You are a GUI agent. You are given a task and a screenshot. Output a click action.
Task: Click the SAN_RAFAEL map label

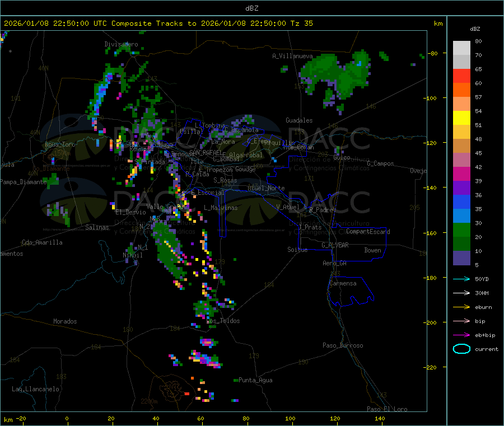tap(206, 152)
